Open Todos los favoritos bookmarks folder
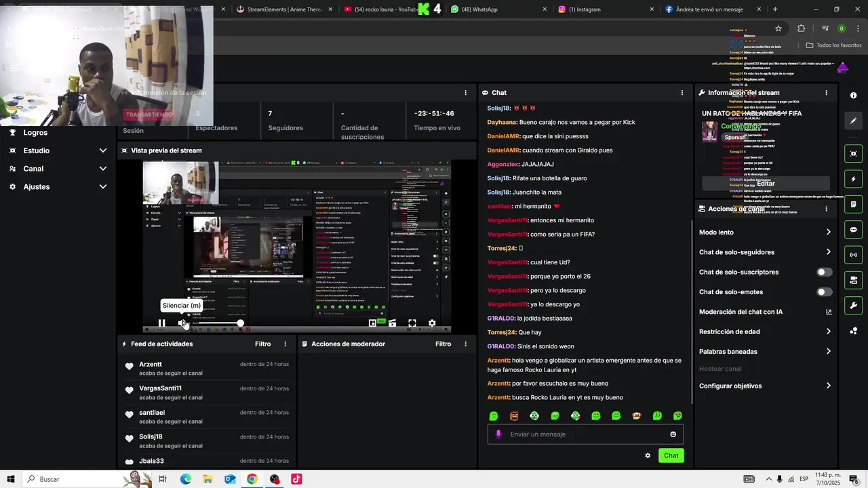868x488 pixels. pyautogui.click(x=833, y=45)
